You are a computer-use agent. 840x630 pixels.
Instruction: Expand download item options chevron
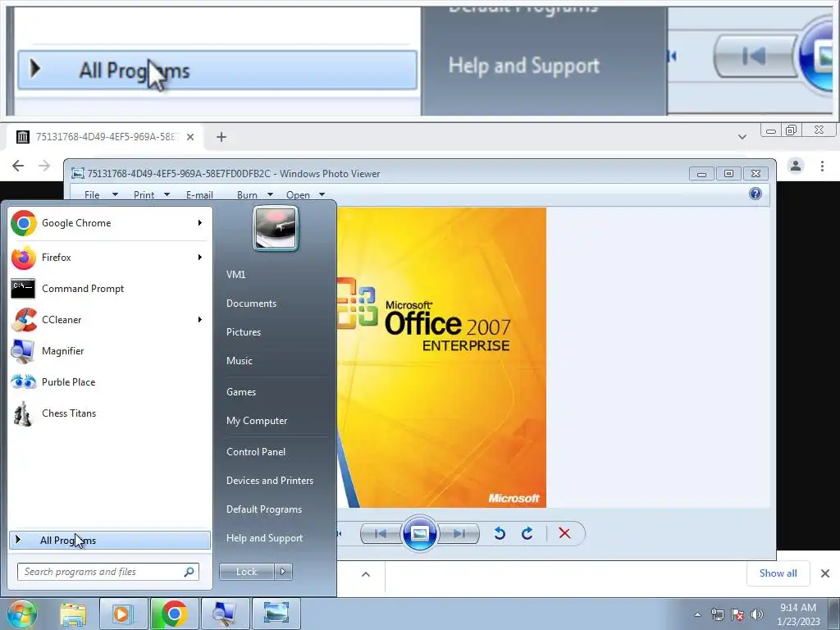coord(365,574)
